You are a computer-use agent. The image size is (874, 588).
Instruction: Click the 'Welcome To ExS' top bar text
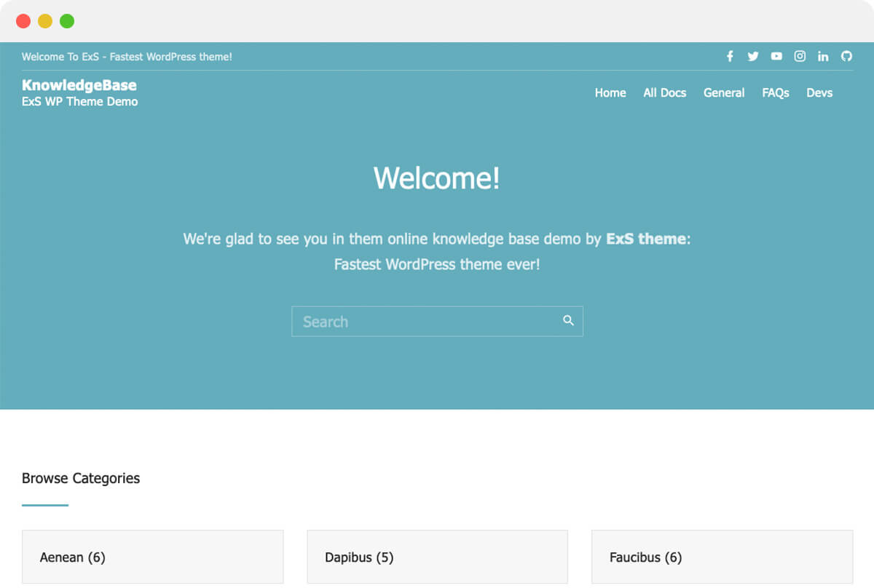click(127, 57)
